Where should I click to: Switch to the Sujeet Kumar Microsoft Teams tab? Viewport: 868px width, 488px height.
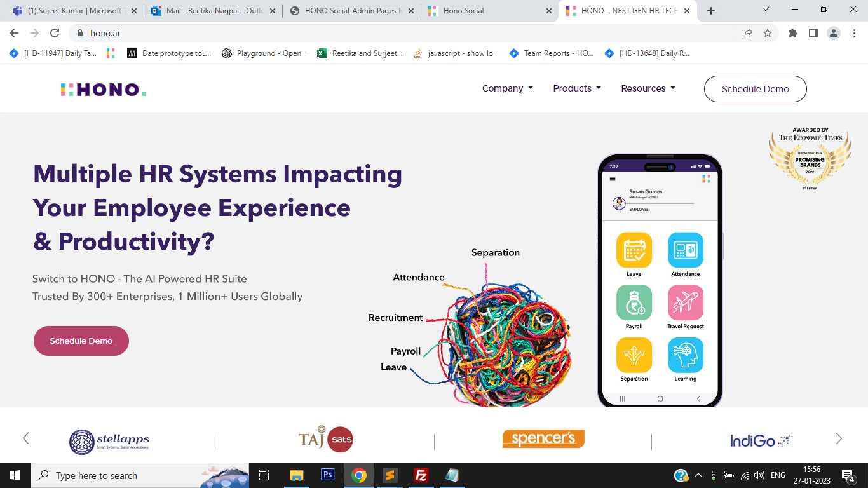[x=73, y=11]
